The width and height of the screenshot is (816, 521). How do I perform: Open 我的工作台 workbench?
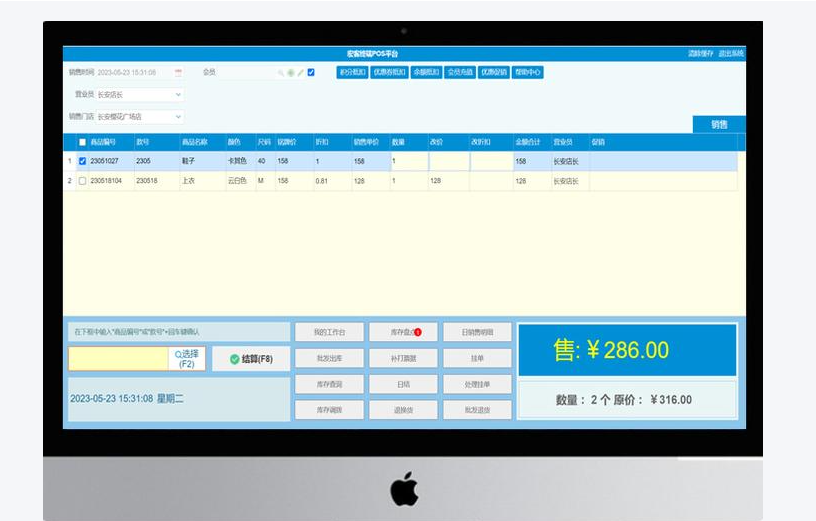[x=329, y=332]
